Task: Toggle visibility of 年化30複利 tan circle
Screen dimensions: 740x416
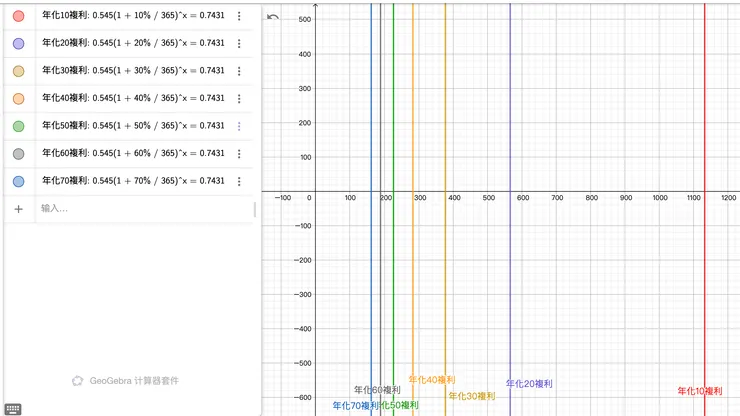Action: tap(18, 71)
